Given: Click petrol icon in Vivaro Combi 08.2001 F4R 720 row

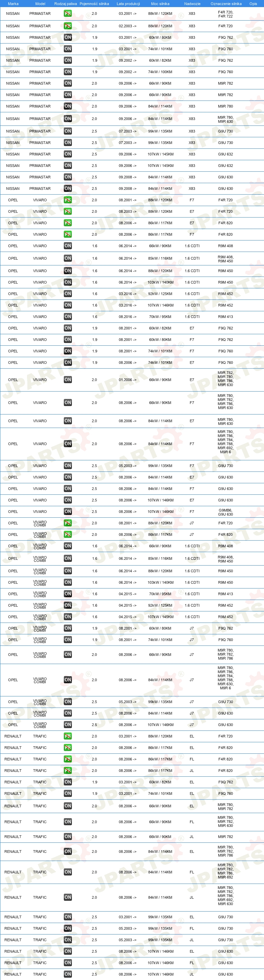Looking at the screenshot, I should pos(68,523).
